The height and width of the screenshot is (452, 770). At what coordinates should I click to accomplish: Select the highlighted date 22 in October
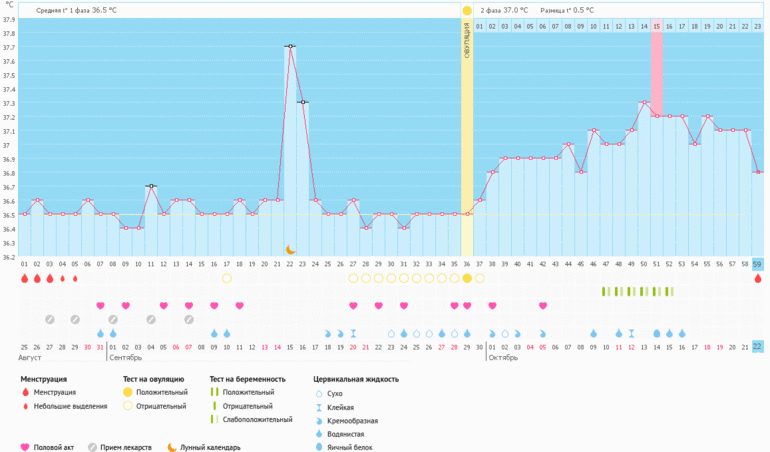[x=758, y=346]
